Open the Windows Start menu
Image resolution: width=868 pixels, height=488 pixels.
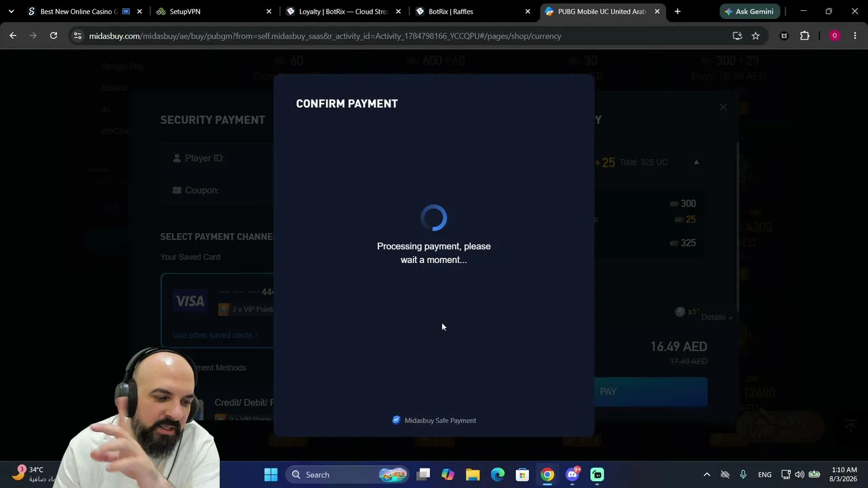point(271,474)
